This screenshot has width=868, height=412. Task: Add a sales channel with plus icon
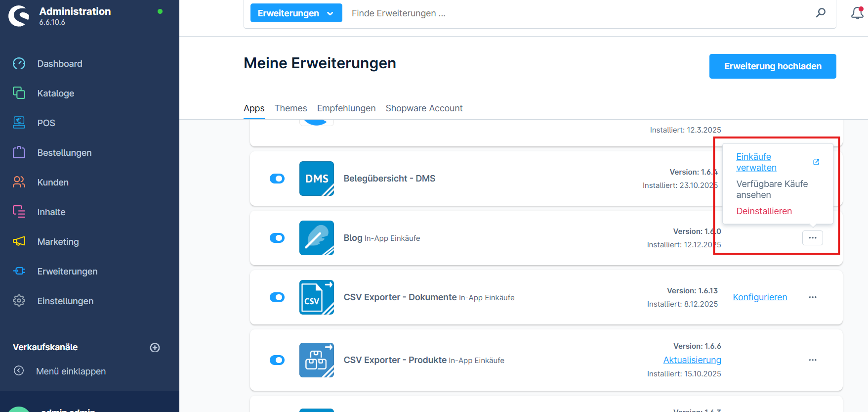point(155,347)
